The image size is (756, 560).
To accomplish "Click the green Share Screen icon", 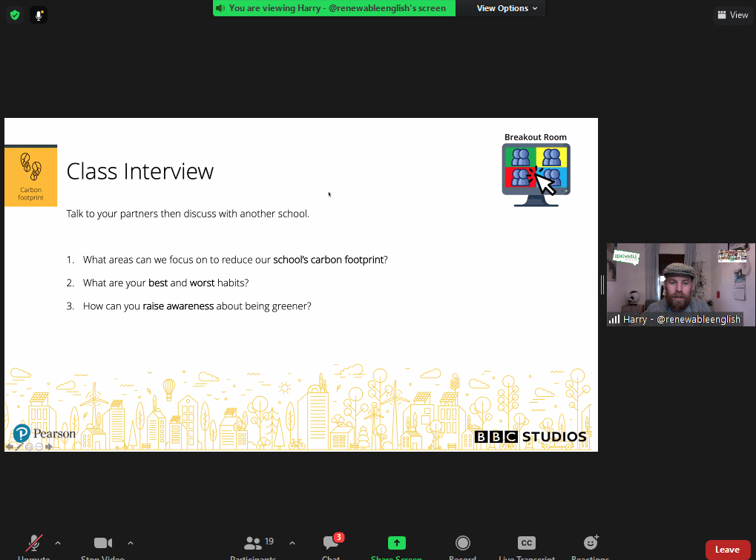I will [397, 545].
